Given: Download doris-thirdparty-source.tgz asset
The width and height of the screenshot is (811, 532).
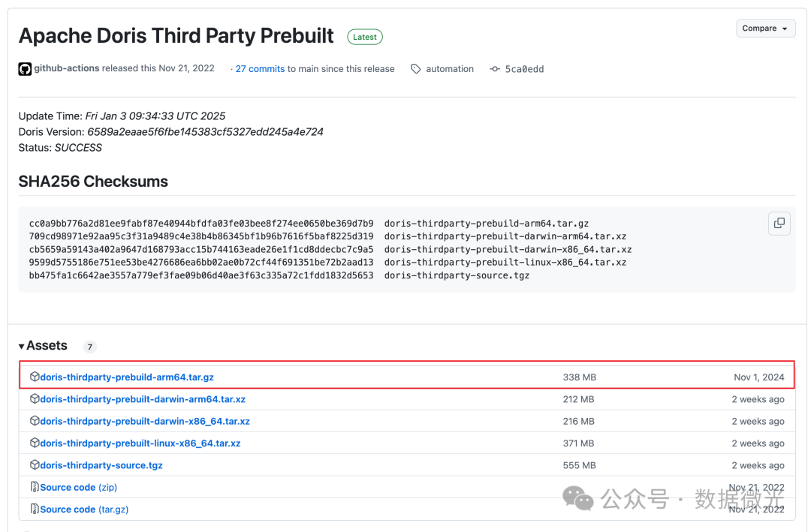Looking at the screenshot, I should click(x=101, y=465).
